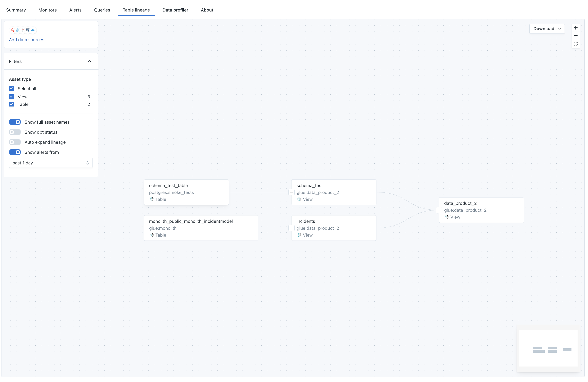The height and width of the screenshot is (382, 588).
Task: Collapse upstream of data_product_2 node
Action: (439, 210)
